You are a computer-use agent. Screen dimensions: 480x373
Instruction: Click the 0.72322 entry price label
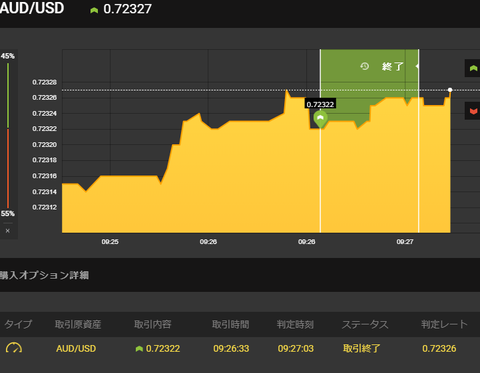[x=320, y=104]
